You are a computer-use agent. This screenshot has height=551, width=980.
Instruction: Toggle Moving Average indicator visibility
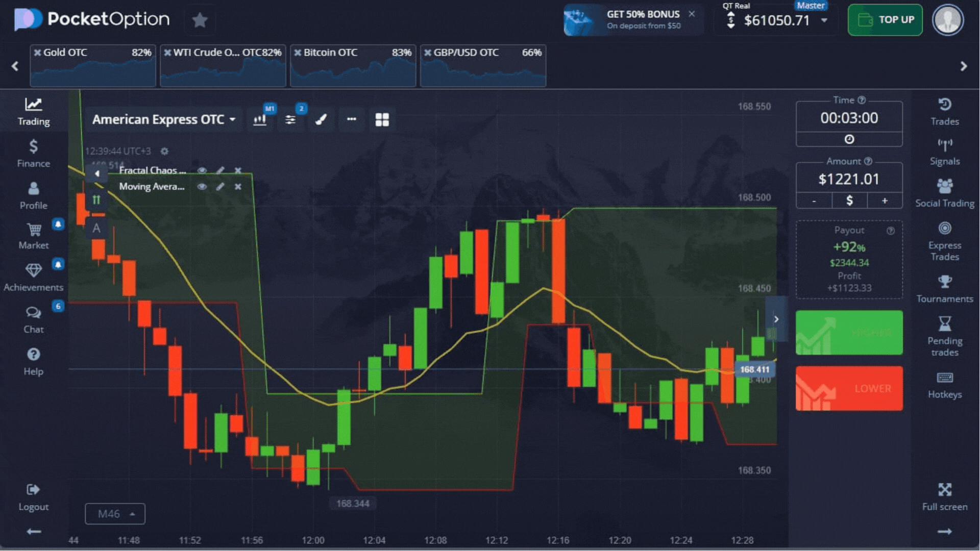click(x=202, y=187)
